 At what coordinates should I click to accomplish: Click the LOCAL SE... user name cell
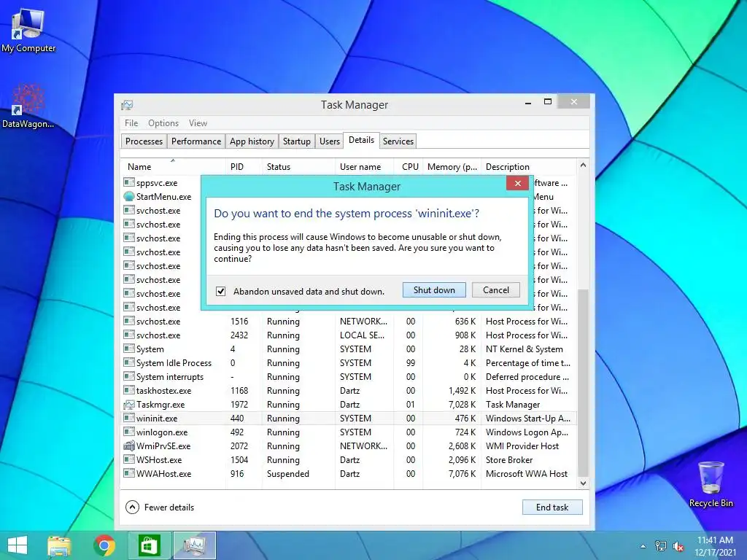(x=362, y=335)
